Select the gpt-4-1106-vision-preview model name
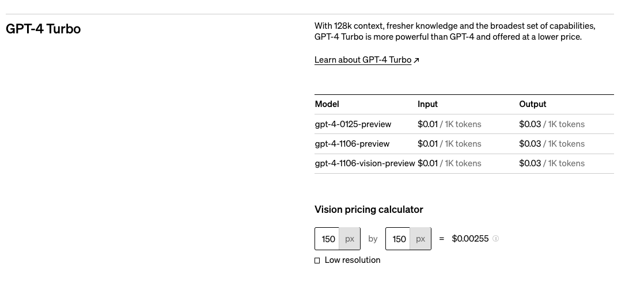Viewport: 644px width, 283px height. (365, 163)
